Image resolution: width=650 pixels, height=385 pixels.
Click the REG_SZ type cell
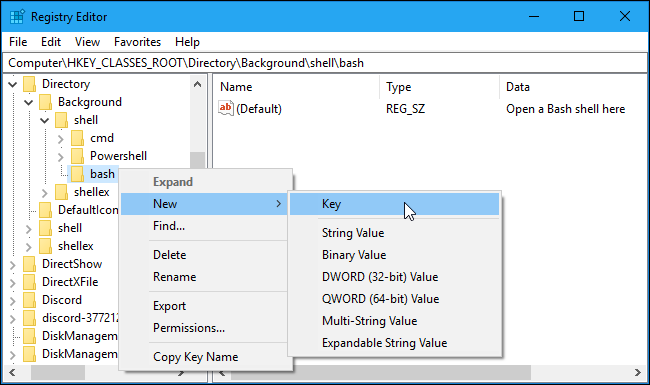405,109
